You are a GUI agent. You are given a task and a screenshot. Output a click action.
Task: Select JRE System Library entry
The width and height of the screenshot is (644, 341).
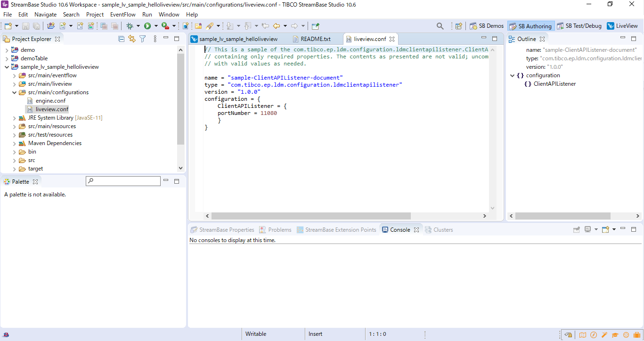65,118
